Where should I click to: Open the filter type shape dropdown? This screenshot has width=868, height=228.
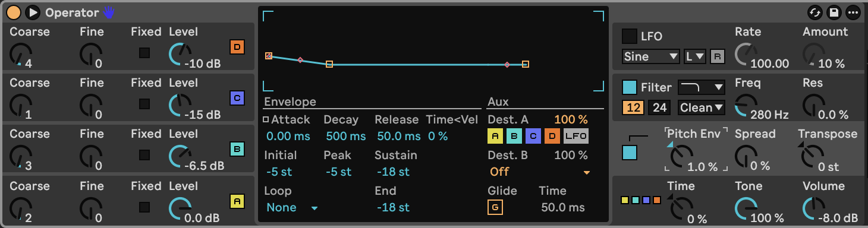702,88
